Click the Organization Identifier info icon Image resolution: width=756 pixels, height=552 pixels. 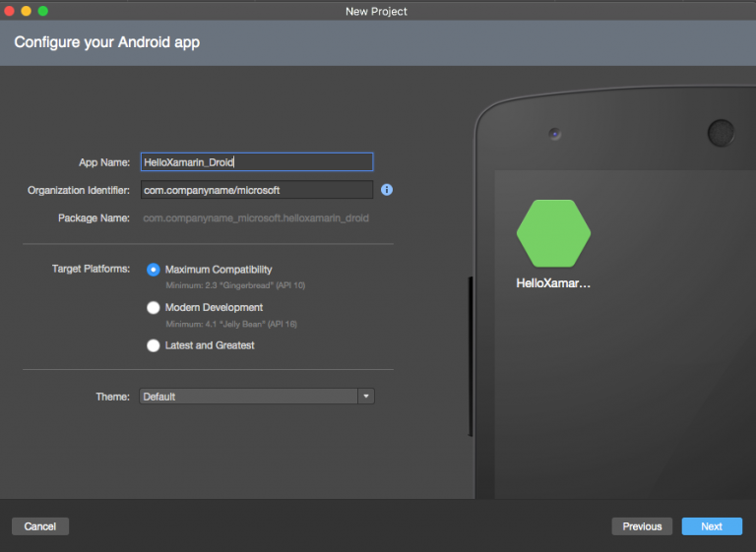pyautogui.click(x=387, y=190)
